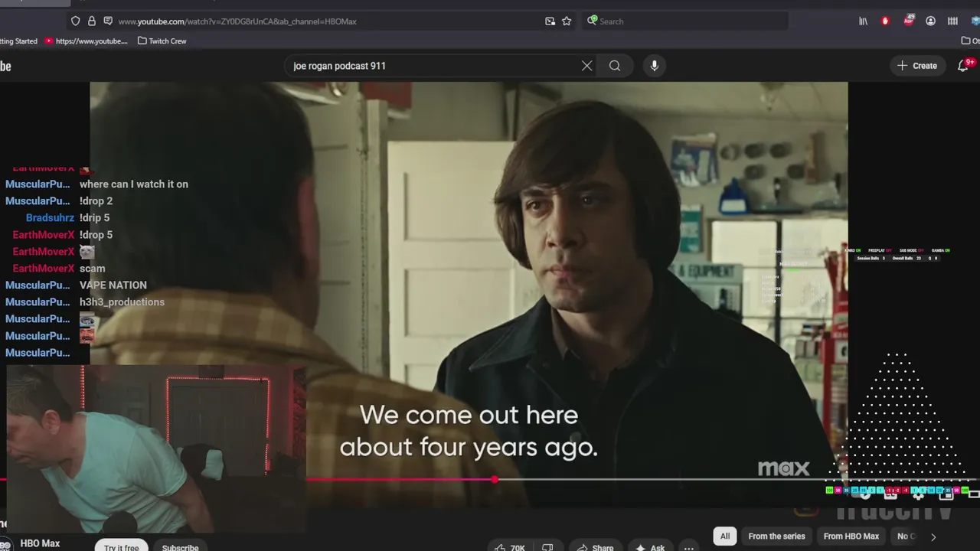
Task: Open YouTube notifications bell
Action: 963,66
